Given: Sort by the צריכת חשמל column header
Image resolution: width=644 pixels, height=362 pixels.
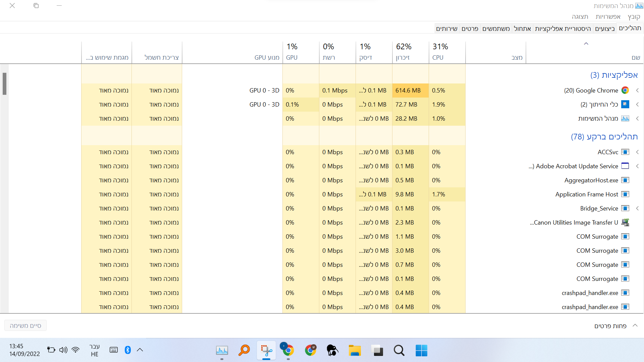Looking at the screenshot, I should pyautogui.click(x=157, y=52).
